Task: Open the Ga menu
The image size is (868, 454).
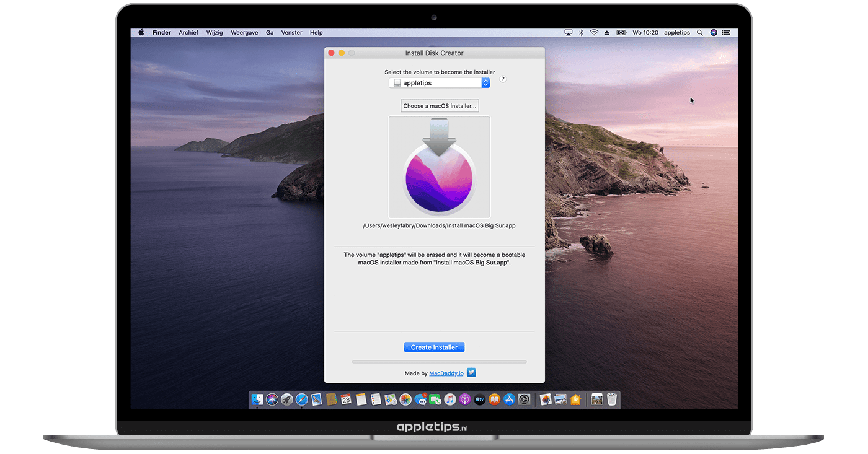Action: click(270, 33)
